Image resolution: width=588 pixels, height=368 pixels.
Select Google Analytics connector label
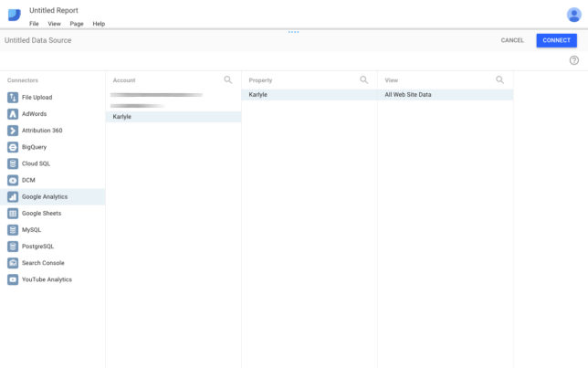(x=45, y=196)
